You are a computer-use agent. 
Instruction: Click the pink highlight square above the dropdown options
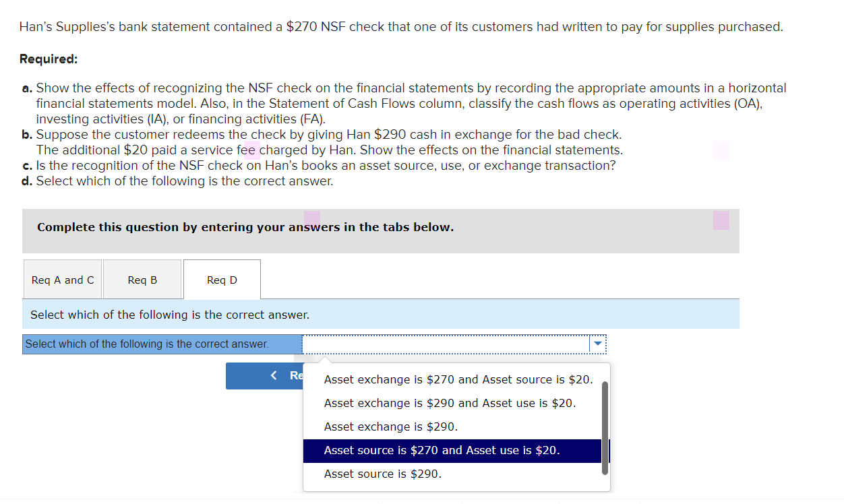tap(311, 219)
